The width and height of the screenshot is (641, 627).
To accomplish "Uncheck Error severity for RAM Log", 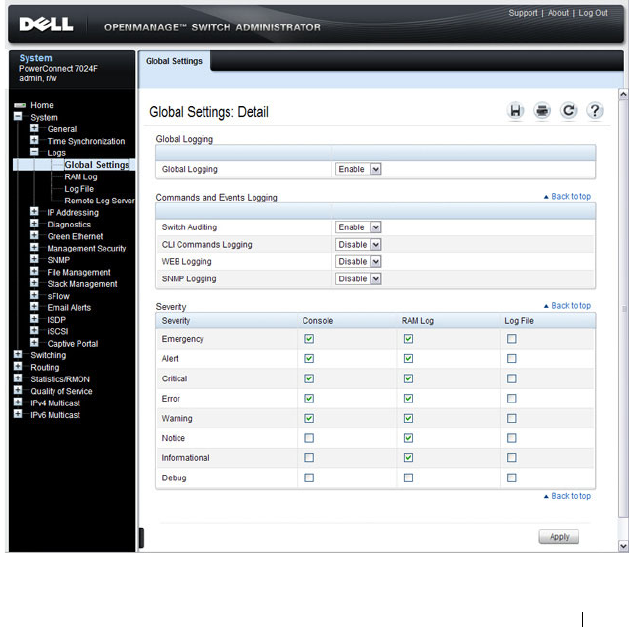I will [x=408, y=399].
